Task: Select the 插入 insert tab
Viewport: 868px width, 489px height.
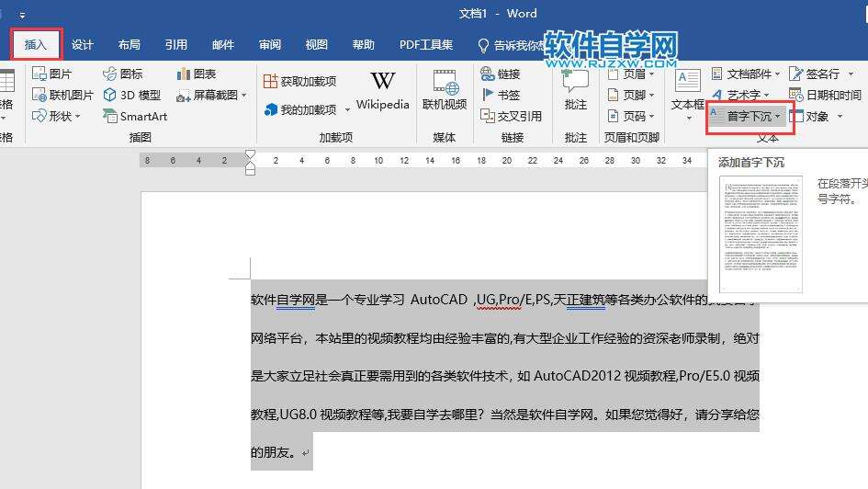Action: (x=36, y=44)
